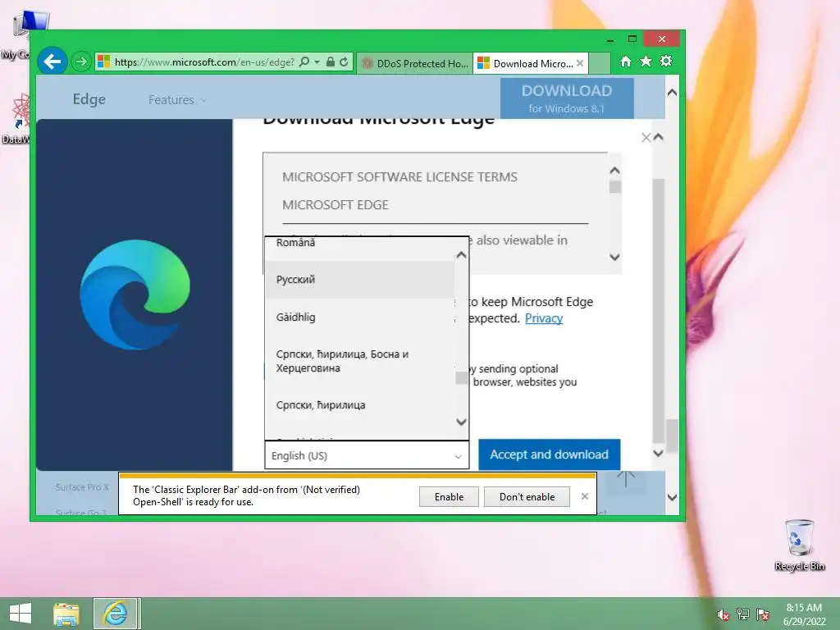The height and width of the screenshot is (630, 840).
Task: Click language list scroll down arrow
Action: [x=461, y=422]
